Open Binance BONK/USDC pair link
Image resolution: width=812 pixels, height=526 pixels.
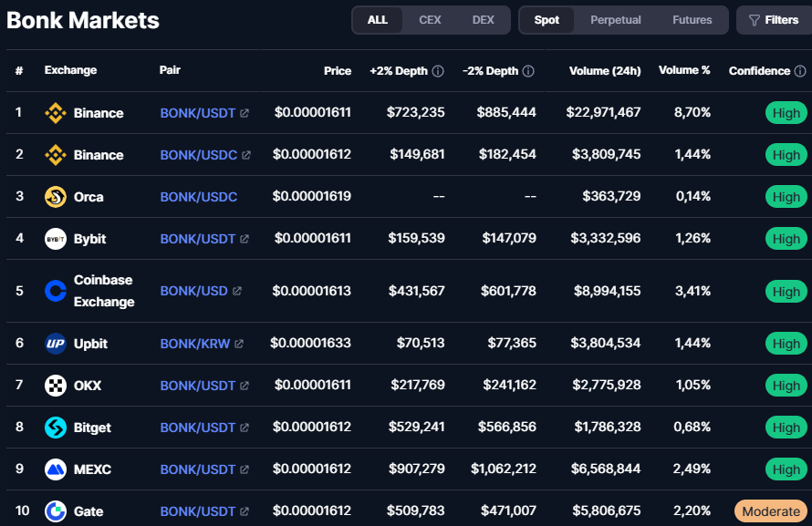click(199, 155)
